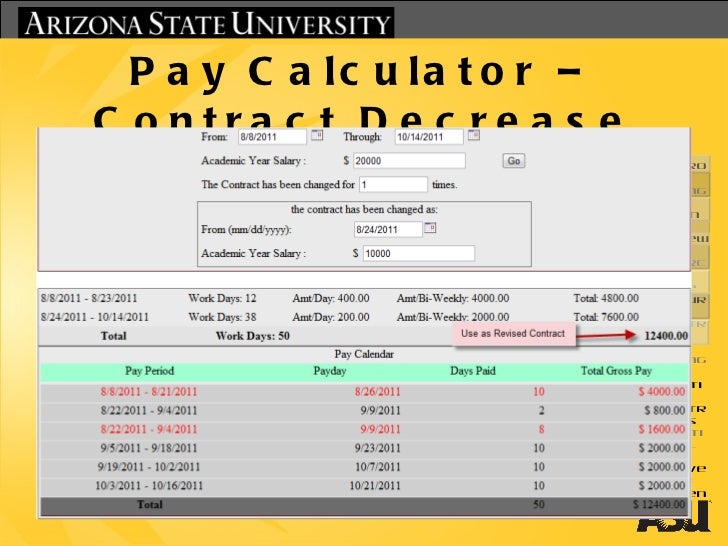This screenshot has height=546, width=728.
Task: Click the 'Pay Period' column header
Action: (x=150, y=371)
